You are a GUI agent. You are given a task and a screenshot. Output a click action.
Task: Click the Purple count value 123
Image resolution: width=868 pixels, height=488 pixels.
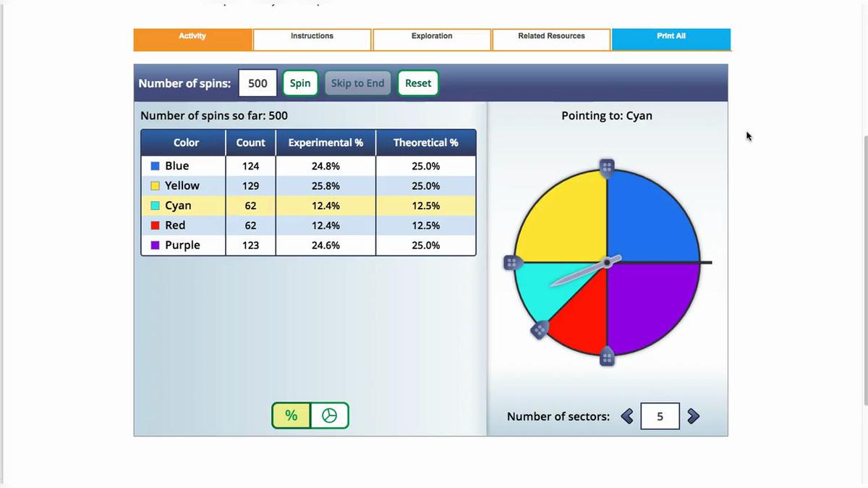(x=250, y=245)
